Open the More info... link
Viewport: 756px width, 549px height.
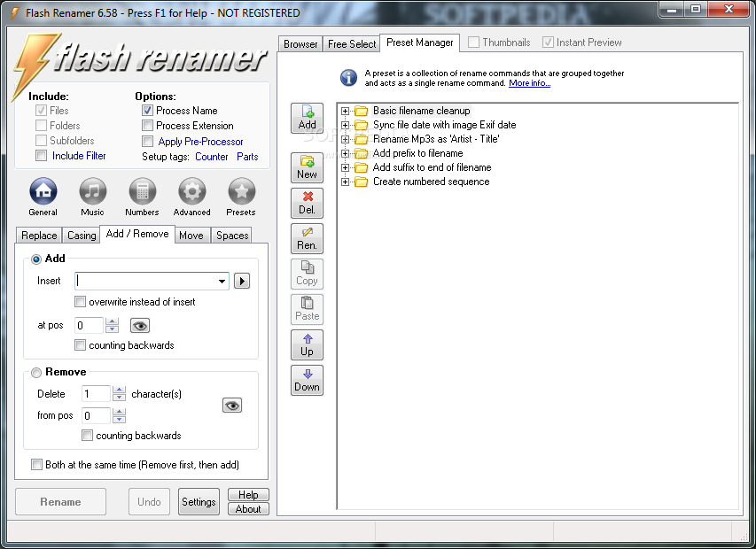529,83
